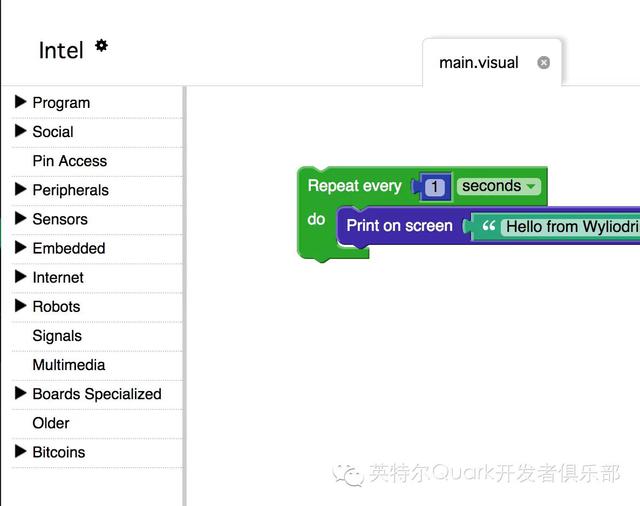The height and width of the screenshot is (506, 640).
Task: Open the settings gear next to Intel
Action: pyautogui.click(x=101, y=45)
